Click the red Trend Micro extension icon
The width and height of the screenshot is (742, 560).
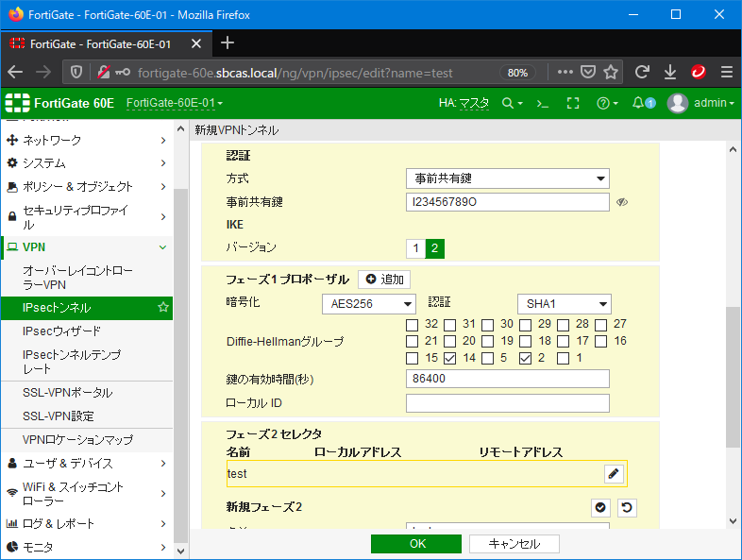pyautogui.click(x=699, y=72)
